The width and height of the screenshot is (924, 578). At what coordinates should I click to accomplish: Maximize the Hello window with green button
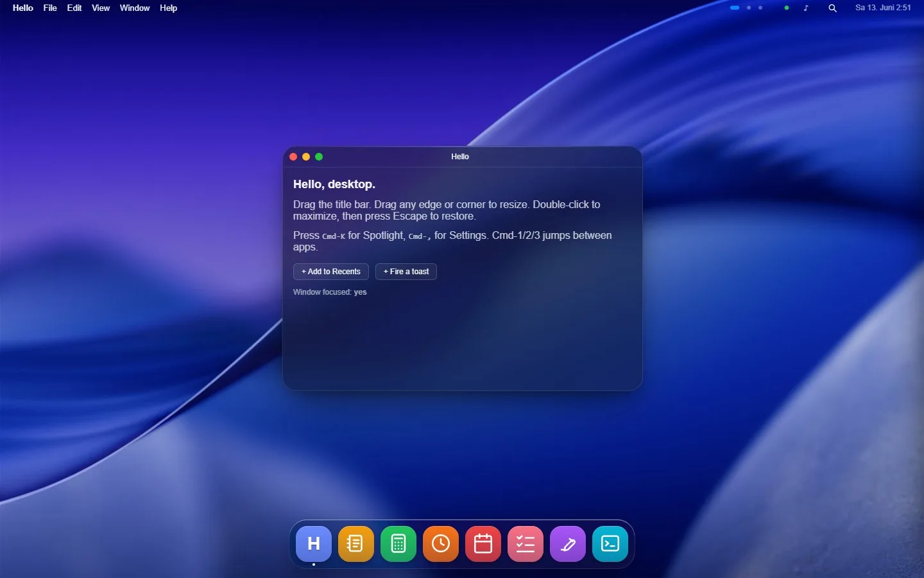coord(319,157)
